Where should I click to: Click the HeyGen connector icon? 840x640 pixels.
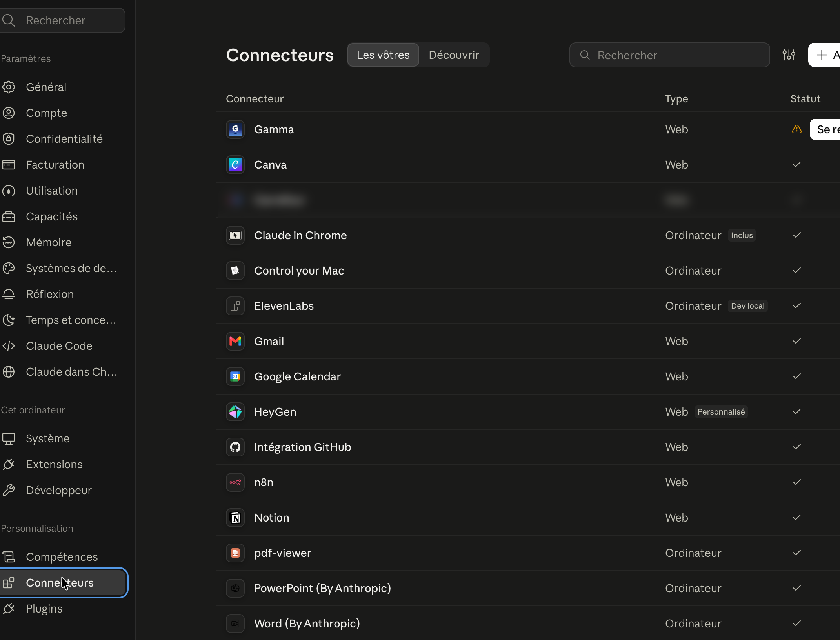coord(235,412)
